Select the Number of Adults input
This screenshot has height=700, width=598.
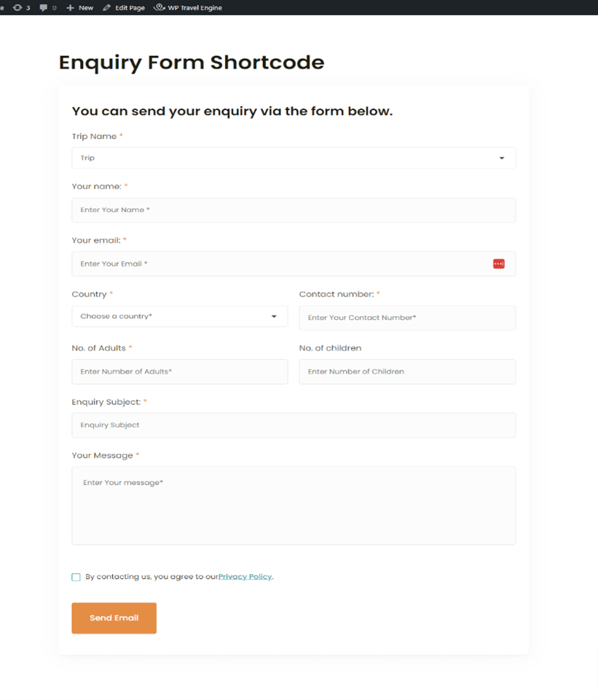(179, 371)
